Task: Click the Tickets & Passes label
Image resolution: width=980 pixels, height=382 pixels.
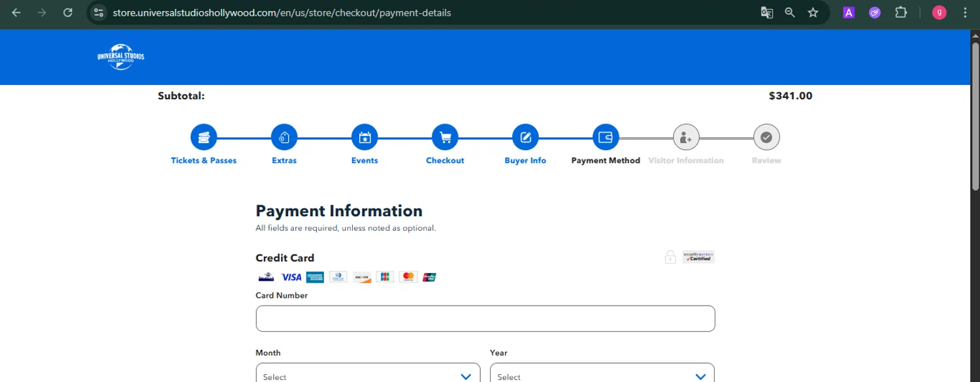Action: (x=204, y=161)
